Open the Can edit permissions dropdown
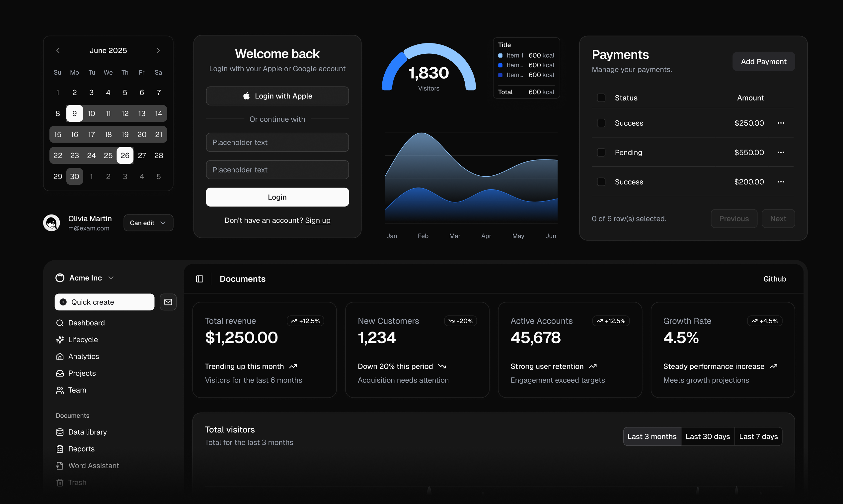Screen dimensions: 843x504 148,222
